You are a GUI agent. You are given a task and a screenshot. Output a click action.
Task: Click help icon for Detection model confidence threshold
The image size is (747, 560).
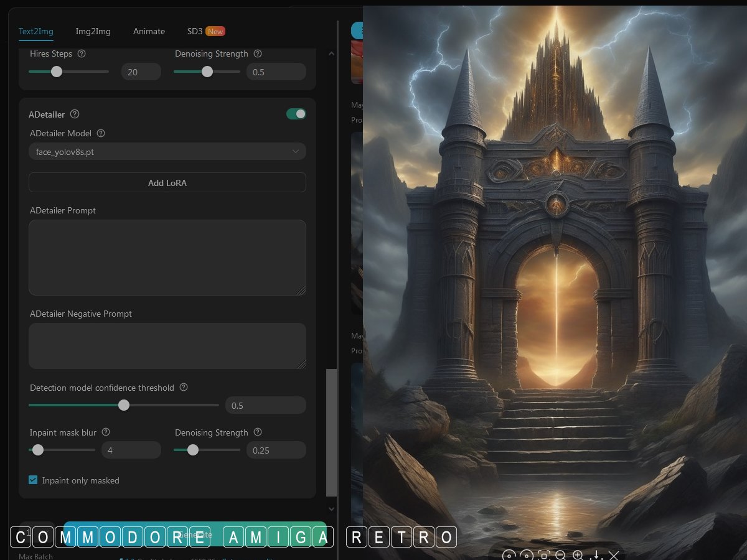(x=184, y=387)
